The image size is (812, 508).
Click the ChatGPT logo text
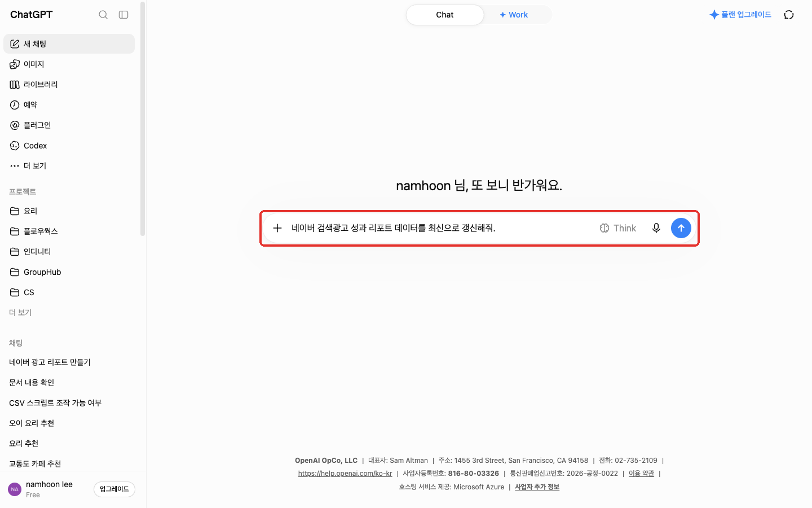pos(32,15)
